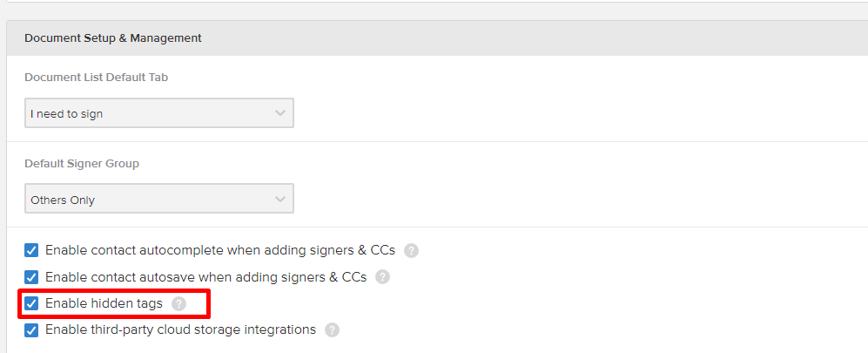Click the red highlight box around hidden tags

click(114, 303)
